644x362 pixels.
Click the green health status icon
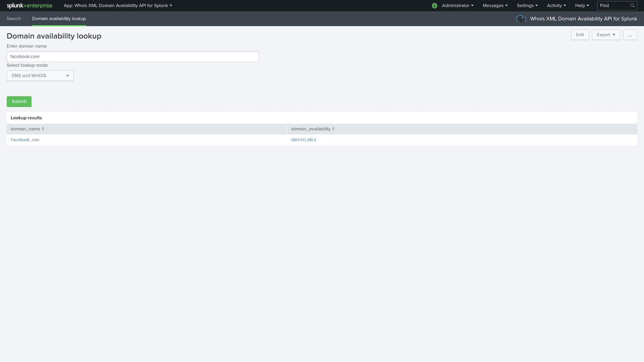[435, 6]
